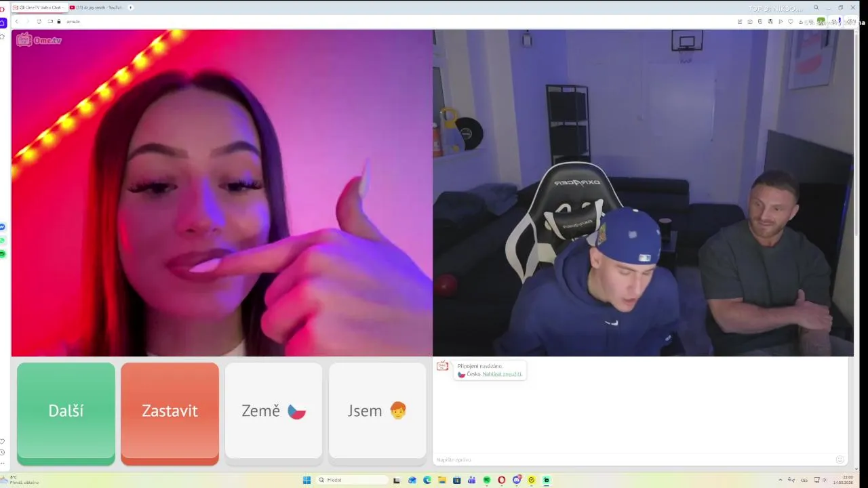Open Spotify from the taskbar

tap(487, 480)
